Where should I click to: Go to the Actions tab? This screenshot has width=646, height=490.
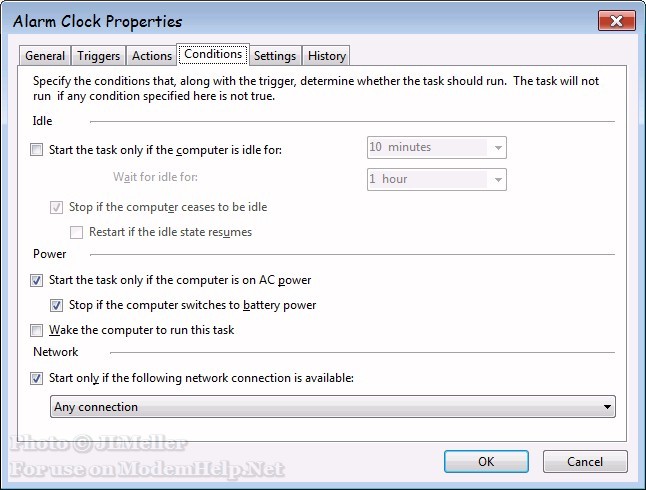pos(152,56)
